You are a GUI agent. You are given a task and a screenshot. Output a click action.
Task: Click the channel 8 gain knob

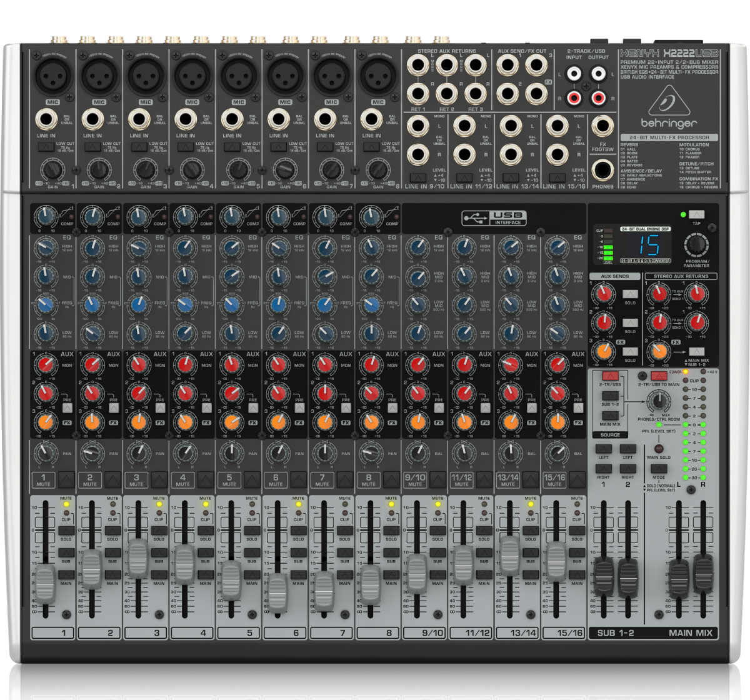click(x=377, y=169)
